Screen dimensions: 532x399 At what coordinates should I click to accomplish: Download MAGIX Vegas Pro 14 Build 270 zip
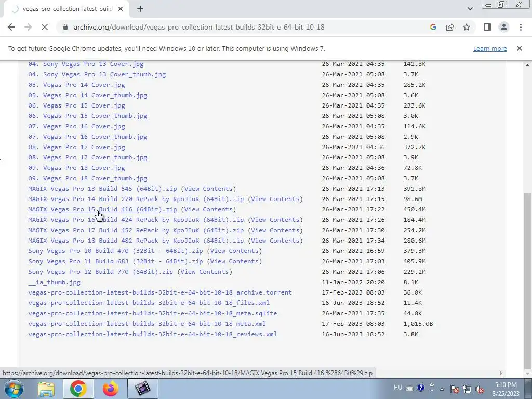pyautogui.click(x=136, y=199)
